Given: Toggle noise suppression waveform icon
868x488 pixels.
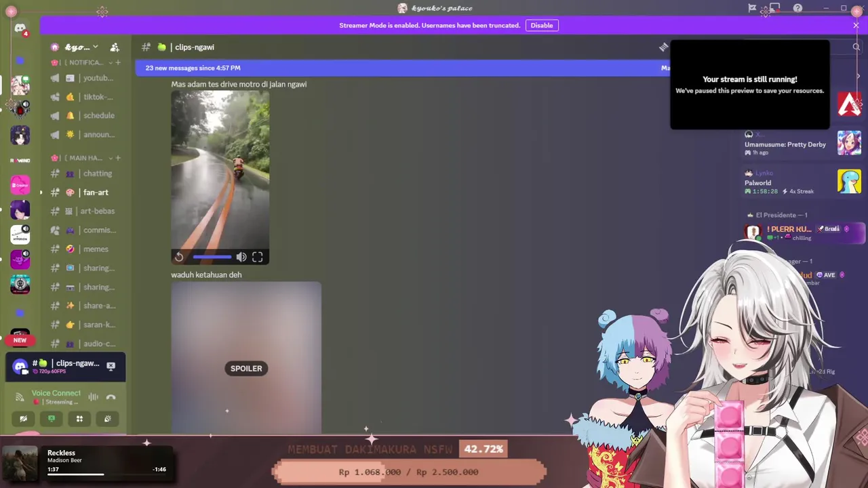Looking at the screenshot, I should [93, 397].
